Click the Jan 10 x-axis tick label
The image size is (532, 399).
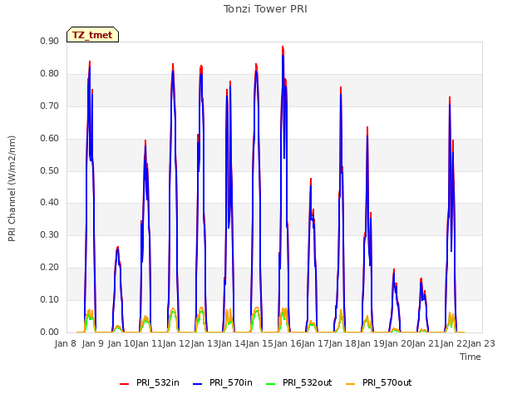click(121, 343)
